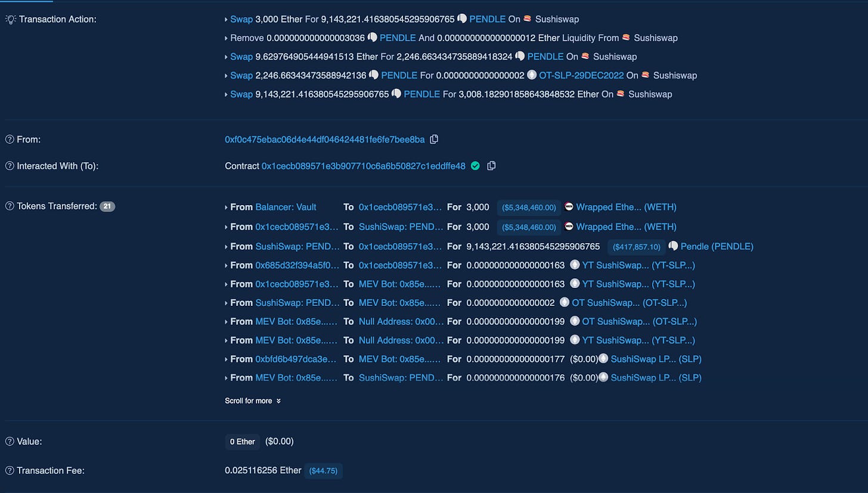The width and height of the screenshot is (868, 493).
Task: Click PENDLE token icon in Remove liquidity row
Action: point(373,38)
